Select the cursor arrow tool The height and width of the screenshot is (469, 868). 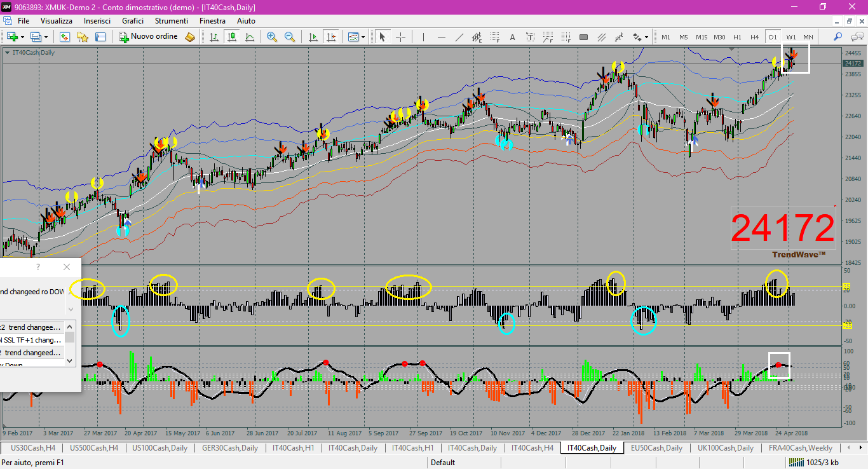coord(383,37)
